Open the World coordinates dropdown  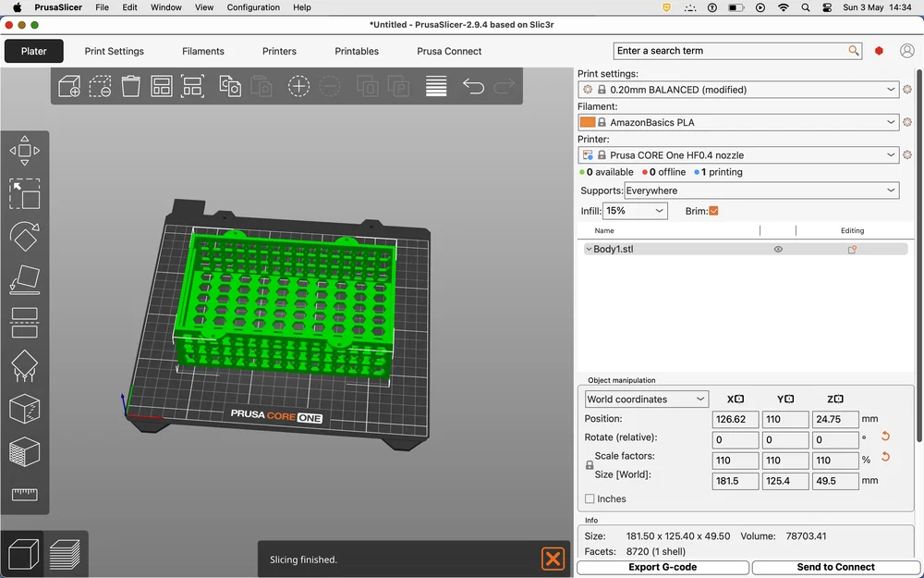[646, 400]
